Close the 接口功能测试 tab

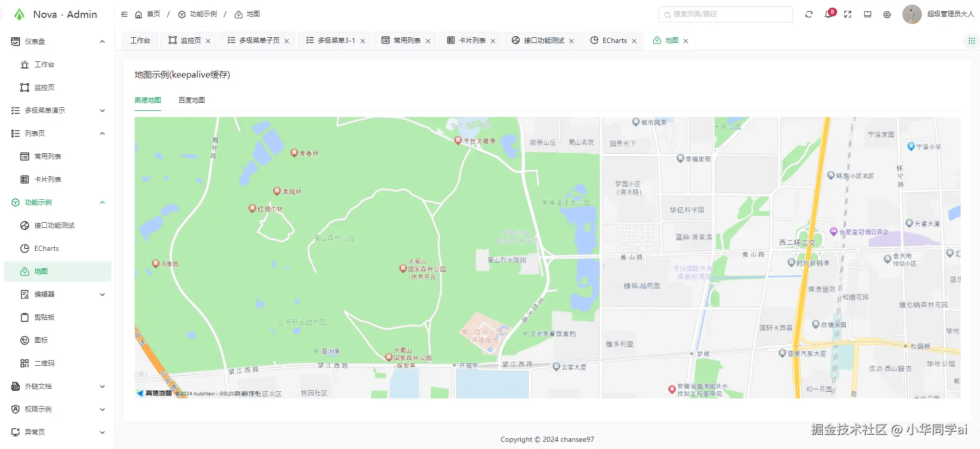click(x=572, y=41)
